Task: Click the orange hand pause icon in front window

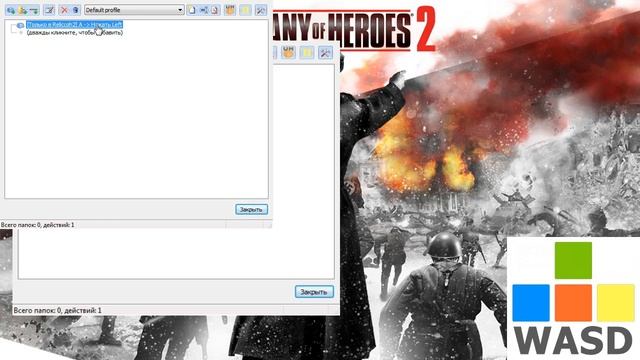Action: click(x=230, y=10)
